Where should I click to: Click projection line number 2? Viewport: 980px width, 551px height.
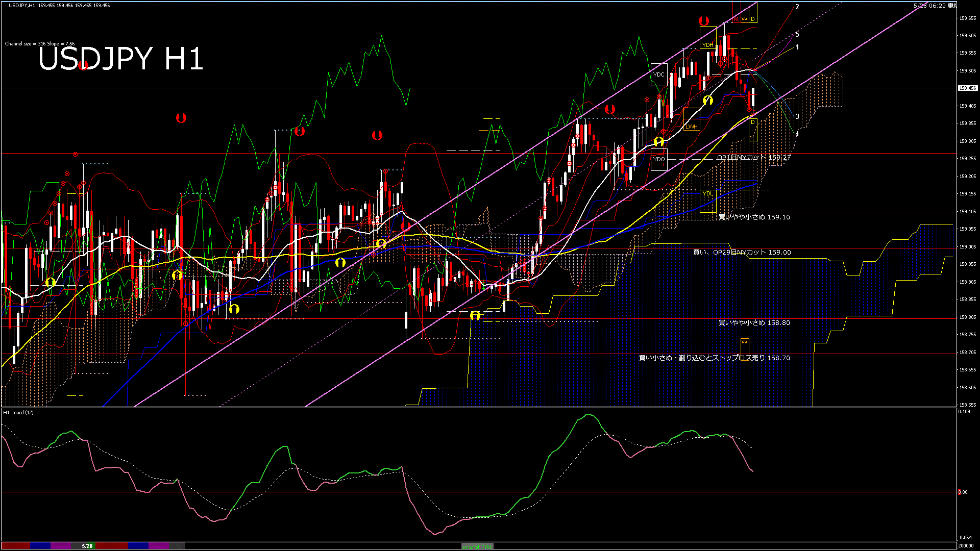pyautogui.click(x=797, y=7)
